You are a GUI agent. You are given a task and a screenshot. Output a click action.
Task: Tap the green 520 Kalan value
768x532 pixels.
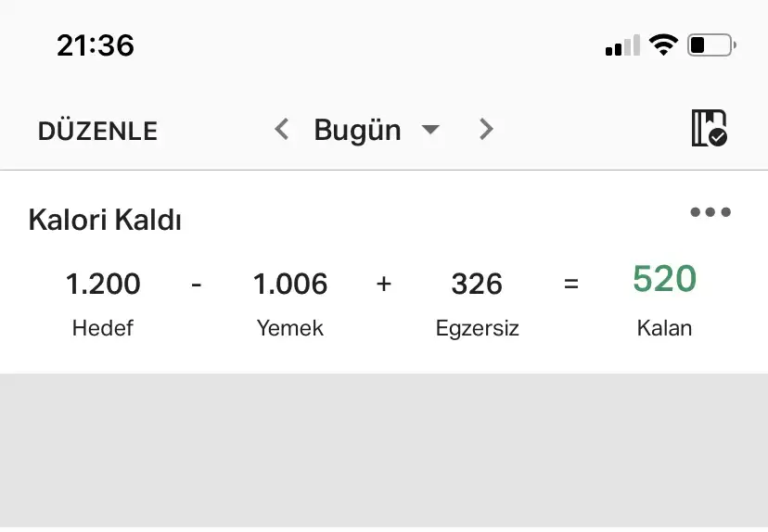pyautogui.click(x=664, y=279)
